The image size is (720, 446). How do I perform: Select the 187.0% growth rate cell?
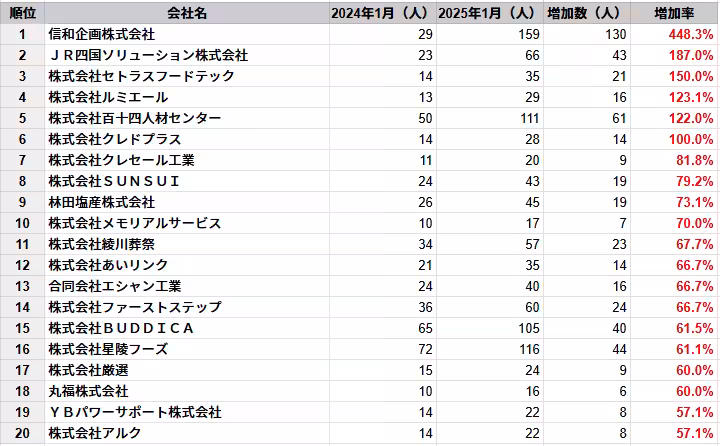674,55
